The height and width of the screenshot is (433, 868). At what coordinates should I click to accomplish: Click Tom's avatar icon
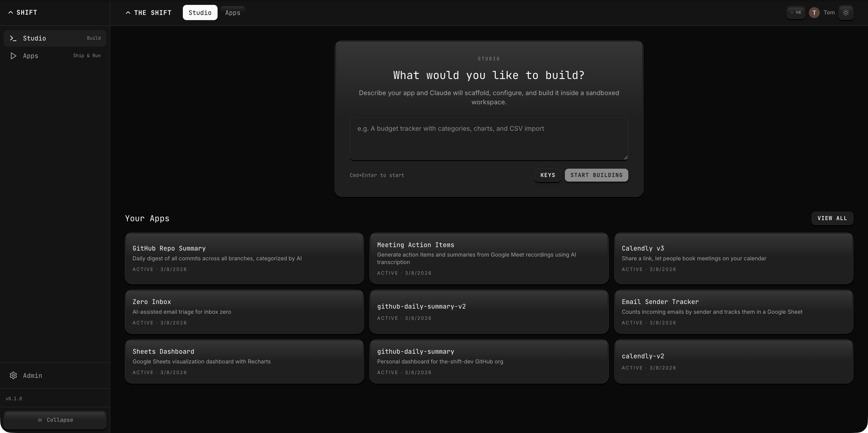(x=814, y=12)
